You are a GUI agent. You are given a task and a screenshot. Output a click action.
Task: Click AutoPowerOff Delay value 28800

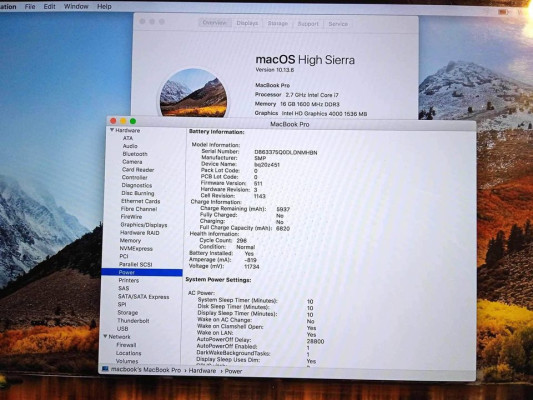pyautogui.click(x=315, y=341)
